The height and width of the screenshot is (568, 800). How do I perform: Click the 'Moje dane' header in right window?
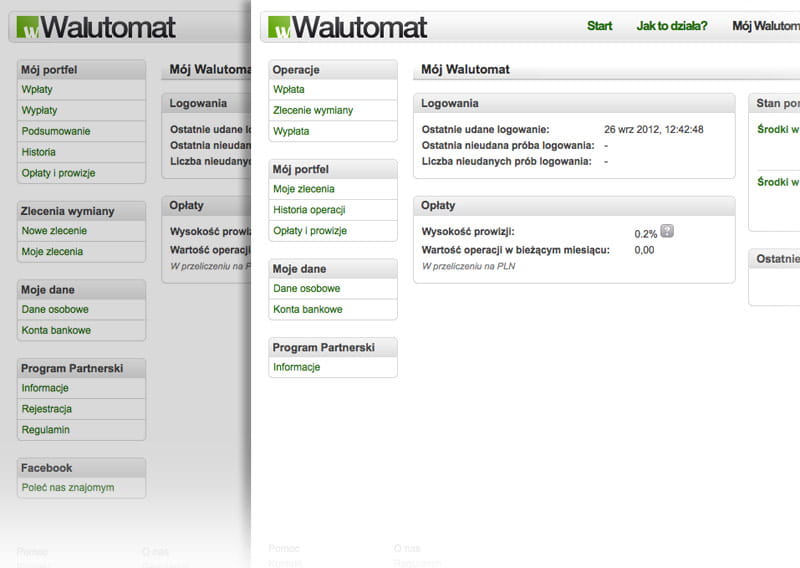[x=333, y=269]
